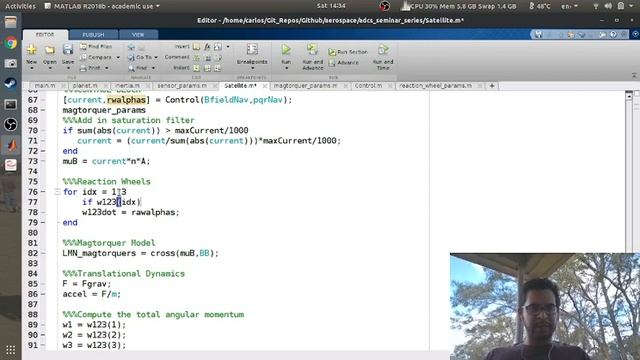Image resolution: width=640 pixels, height=360 pixels.
Task: Click the Print icon
Action: coord(83,68)
